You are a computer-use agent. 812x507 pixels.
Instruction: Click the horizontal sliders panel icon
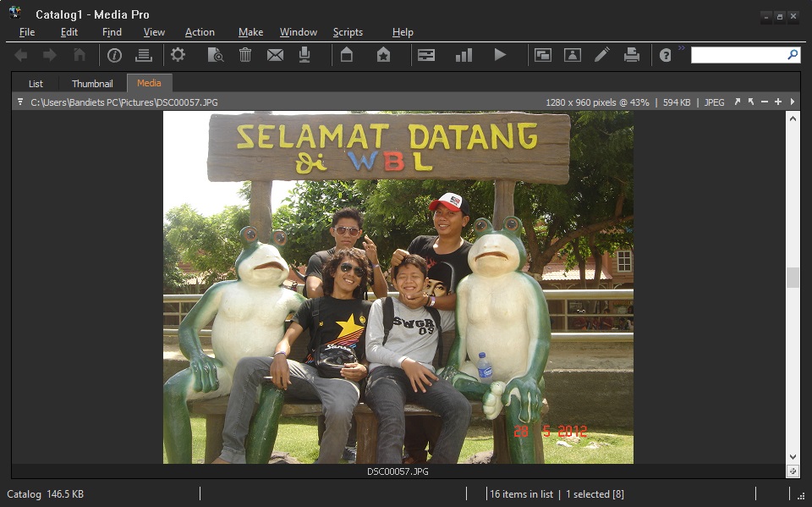426,55
